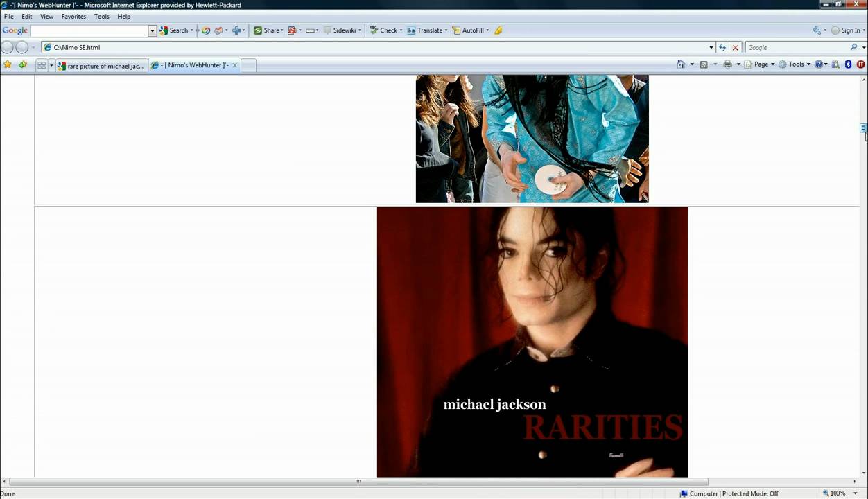
Task: Click the blue Help question icon
Action: point(819,64)
